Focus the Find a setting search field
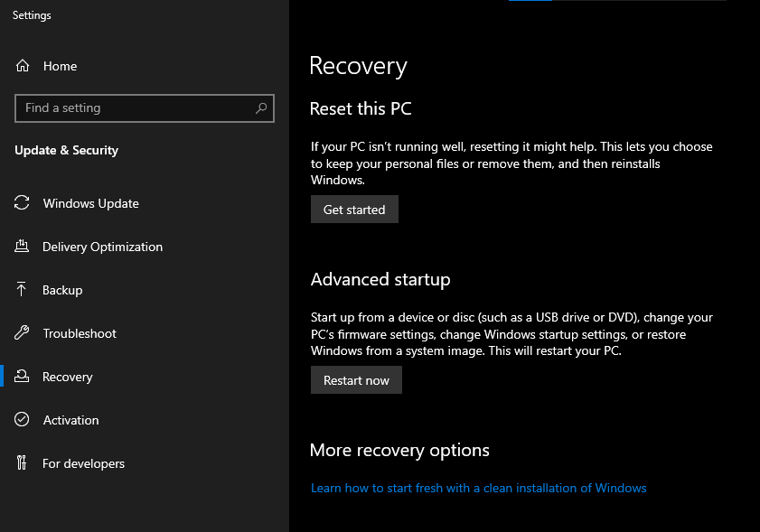Viewport: 760px width, 532px height. tap(136, 108)
